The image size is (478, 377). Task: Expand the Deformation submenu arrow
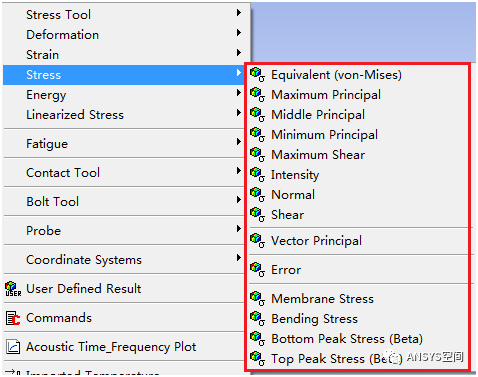[x=239, y=33]
